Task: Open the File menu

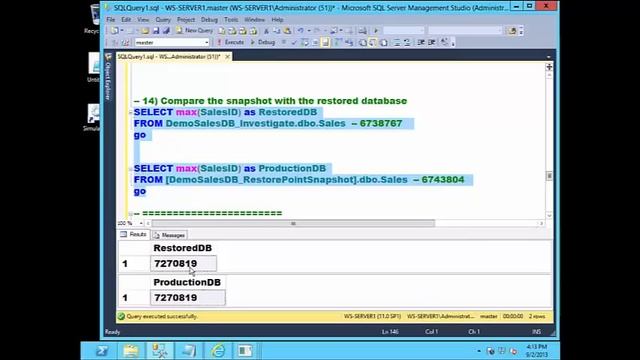Action: pyautogui.click(x=111, y=19)
